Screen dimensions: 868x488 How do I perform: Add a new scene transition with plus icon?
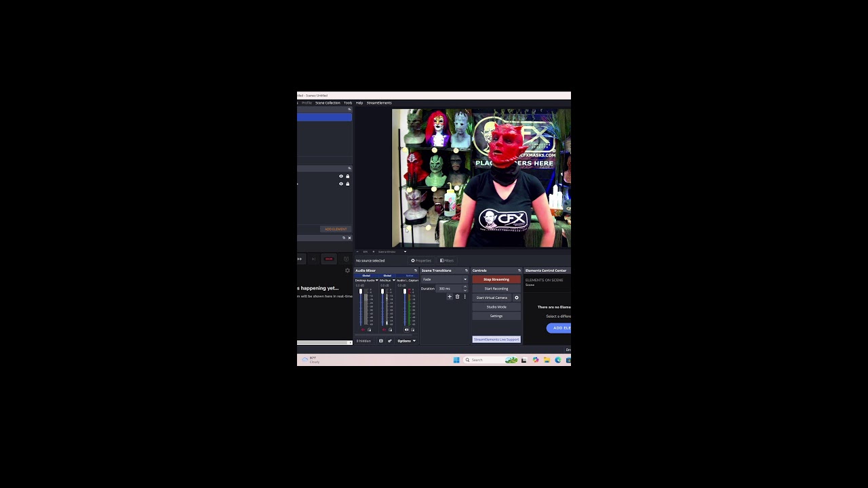click(450, 297)
